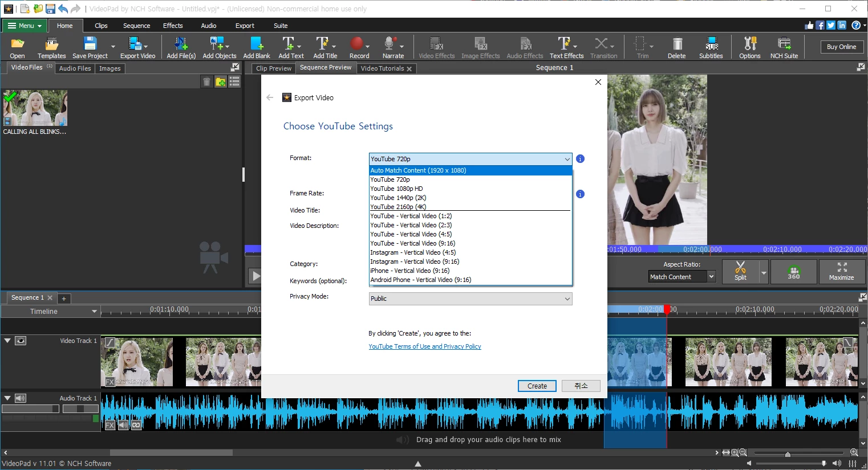Toggle Video Track 1 visibility

[x=21, y=340]
